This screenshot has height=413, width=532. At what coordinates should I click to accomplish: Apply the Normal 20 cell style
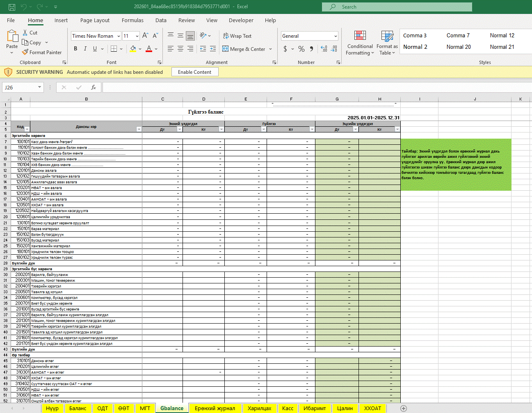click(459, 47)
